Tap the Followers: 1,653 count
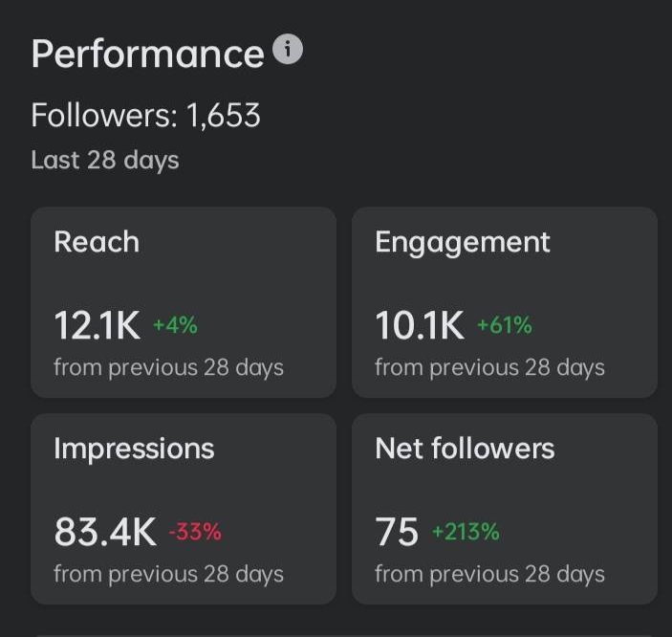The width and height of the screenshot is (672, 637). (145, 116)
